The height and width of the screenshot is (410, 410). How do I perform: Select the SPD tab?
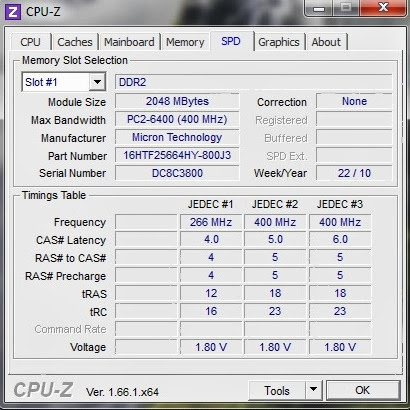coord(231,41)
